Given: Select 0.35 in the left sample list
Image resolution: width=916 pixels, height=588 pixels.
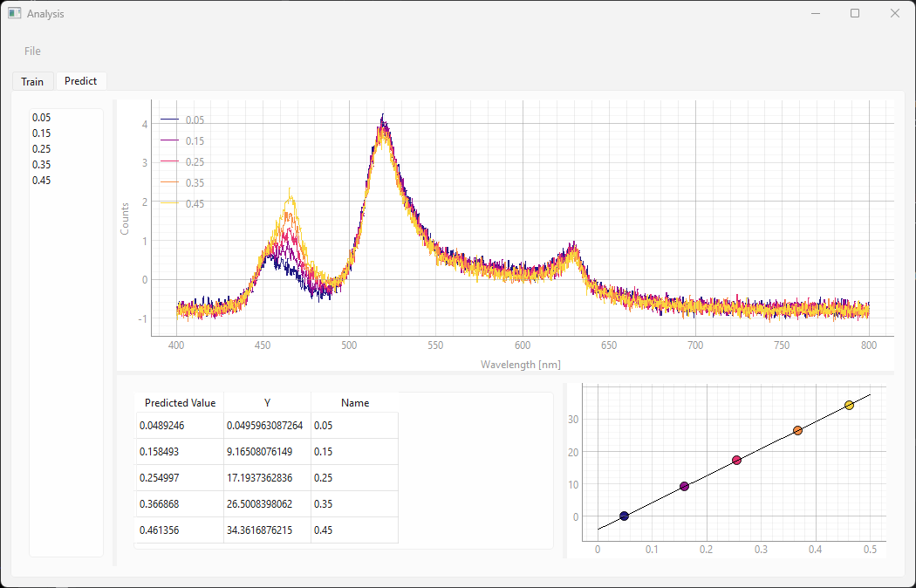Looking at the screenshot, I should coord(41,164).
